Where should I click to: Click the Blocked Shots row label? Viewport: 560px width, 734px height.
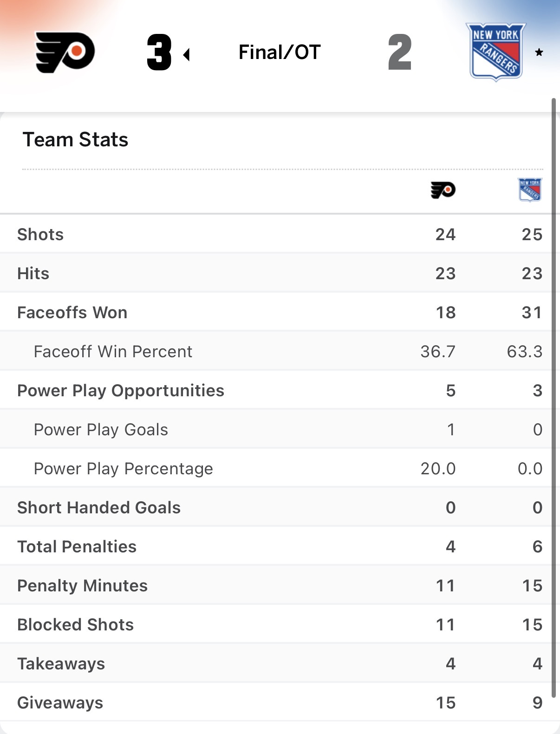[x=75, y=625]
